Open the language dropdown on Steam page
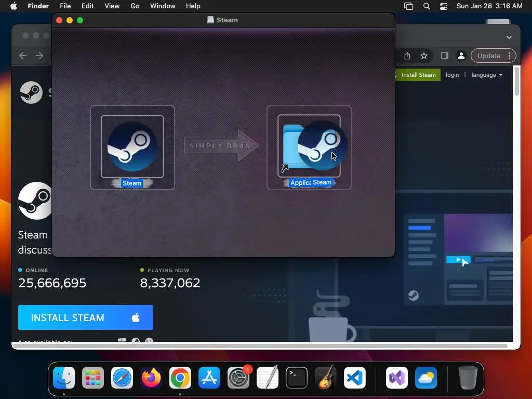The width and height of the screenshot is (532, 399). 487,75
